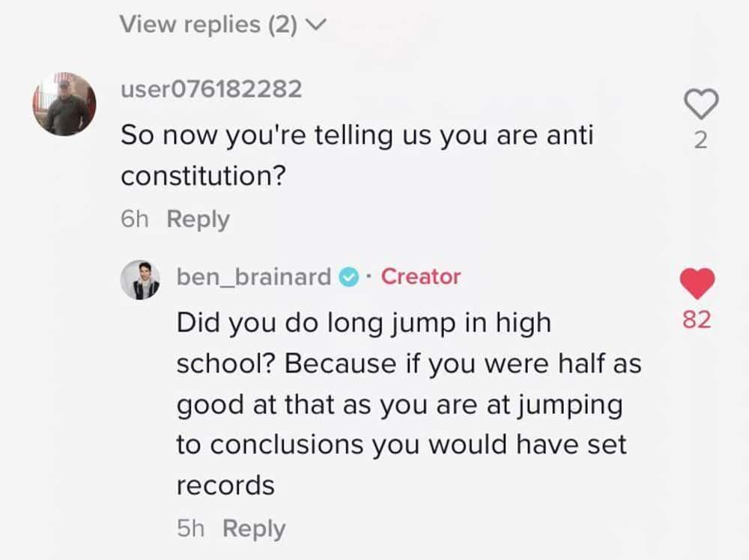Open user076182282's profile picture
The height and width of the screenshot is (560, 749).
pyautogui.click(x=64, y=104)
